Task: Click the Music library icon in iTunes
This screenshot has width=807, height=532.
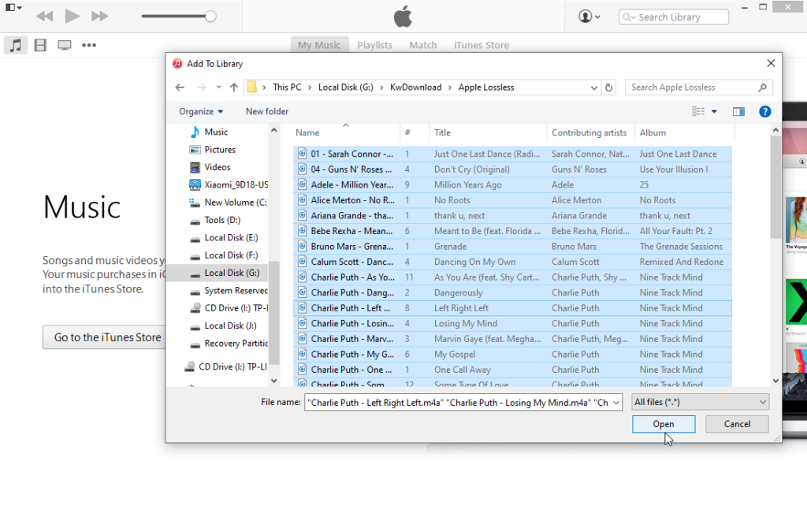Action: tap(15, 45)
